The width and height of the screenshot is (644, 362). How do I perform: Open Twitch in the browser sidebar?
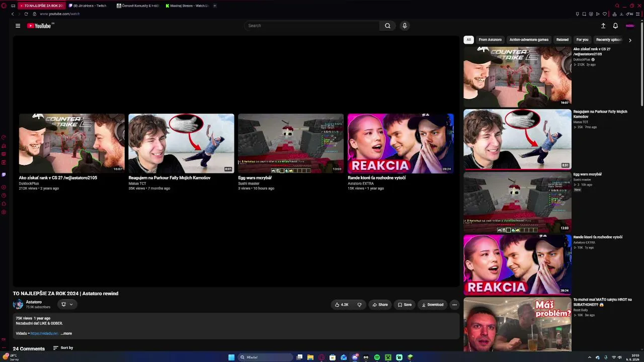4,174
